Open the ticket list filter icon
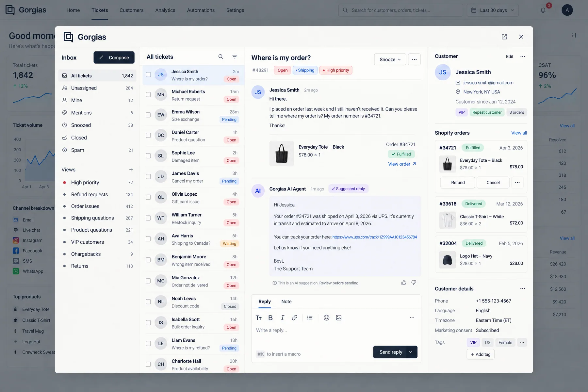588x392 pixels. [x=235, y=57]
